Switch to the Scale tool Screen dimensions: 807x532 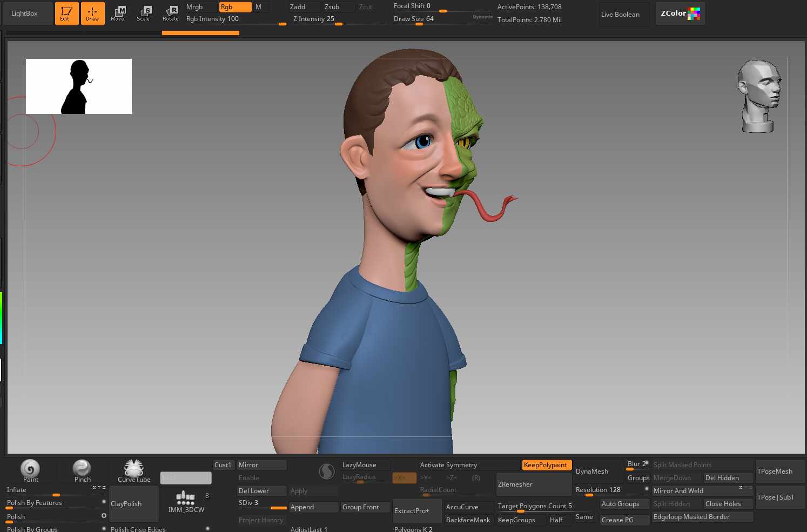pyautogui.click(x=144, y=14)
